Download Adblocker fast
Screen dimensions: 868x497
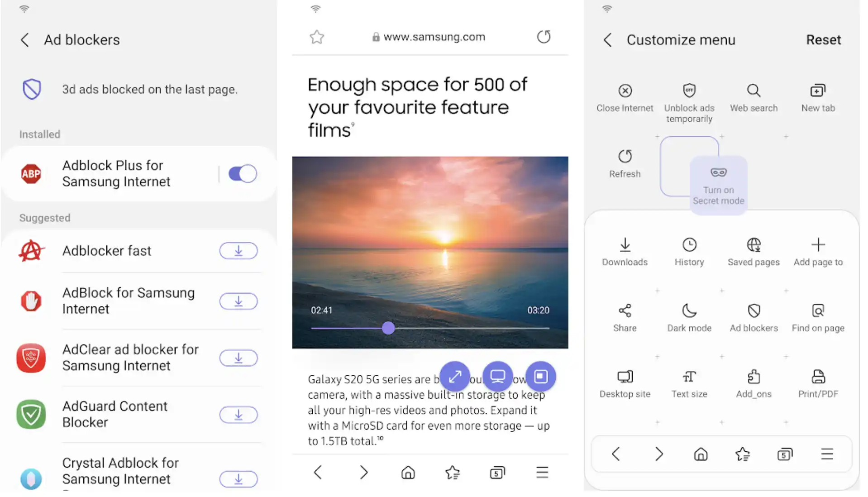pyautogui.click(x=238, y=250)
